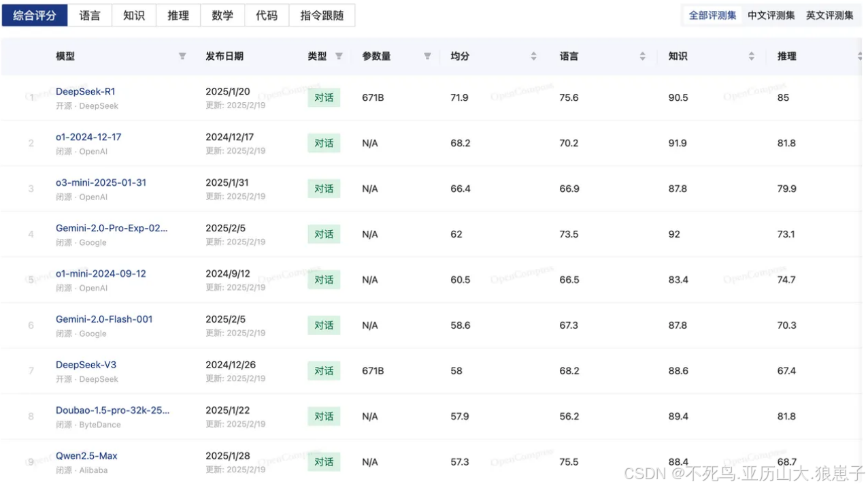Open the 类型 column filter icon

[x=339, y=56]
